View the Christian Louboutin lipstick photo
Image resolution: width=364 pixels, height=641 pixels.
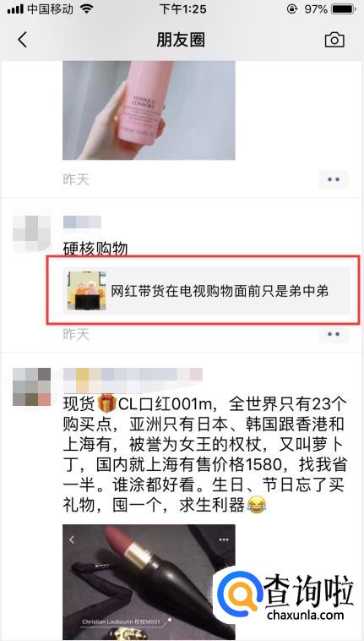point(149,582)
